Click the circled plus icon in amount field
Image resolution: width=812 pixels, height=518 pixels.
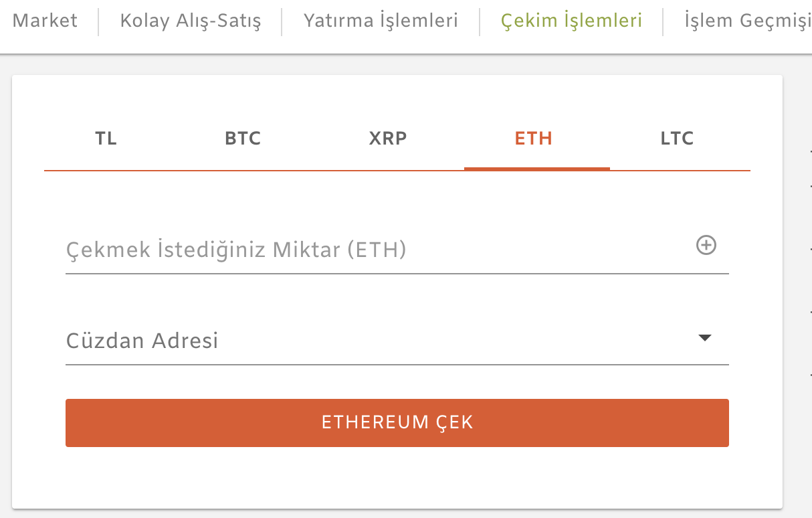point(706,246)
